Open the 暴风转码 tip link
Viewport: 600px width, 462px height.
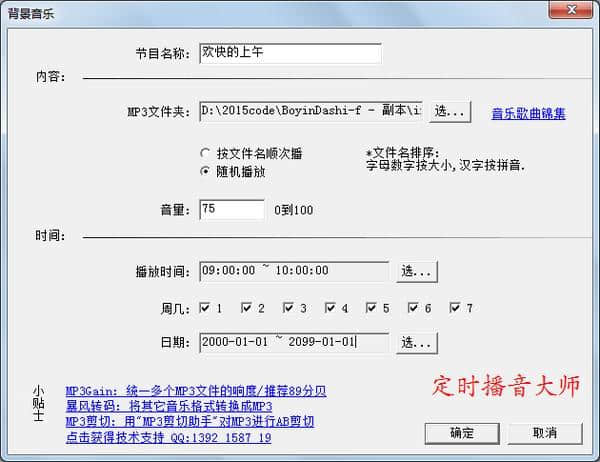point(169,406)
